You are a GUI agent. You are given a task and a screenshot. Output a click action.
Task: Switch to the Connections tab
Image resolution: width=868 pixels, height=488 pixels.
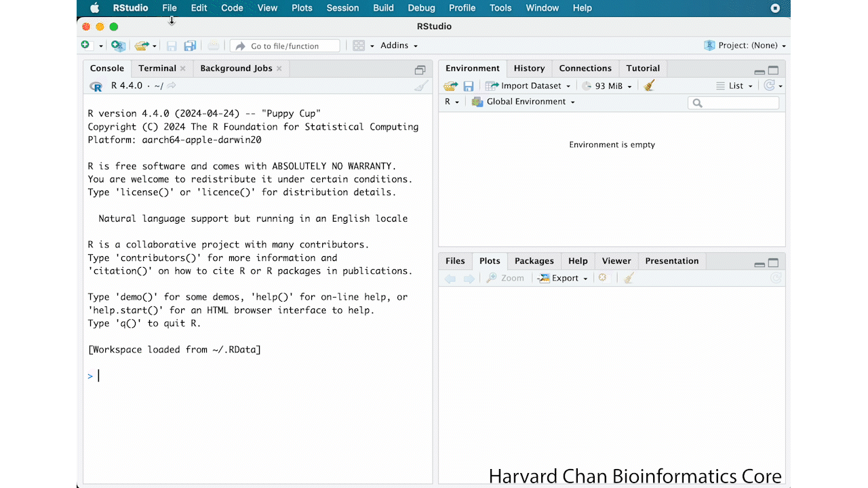(x=585, y=68)
